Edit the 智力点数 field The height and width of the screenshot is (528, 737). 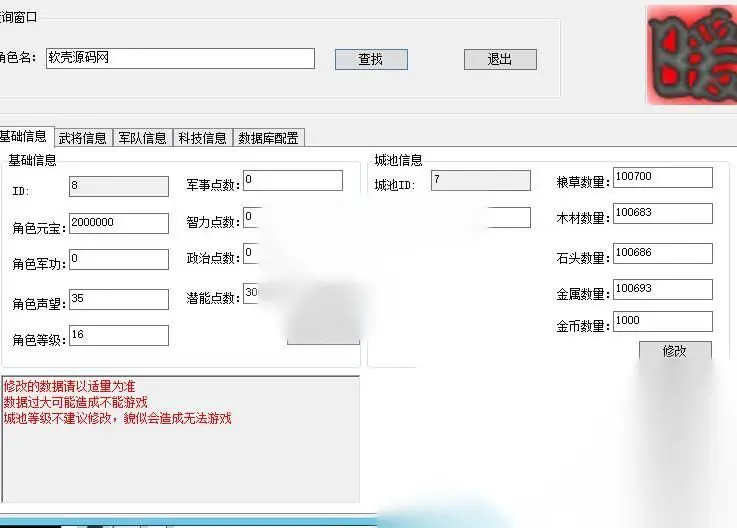[251, 218]
